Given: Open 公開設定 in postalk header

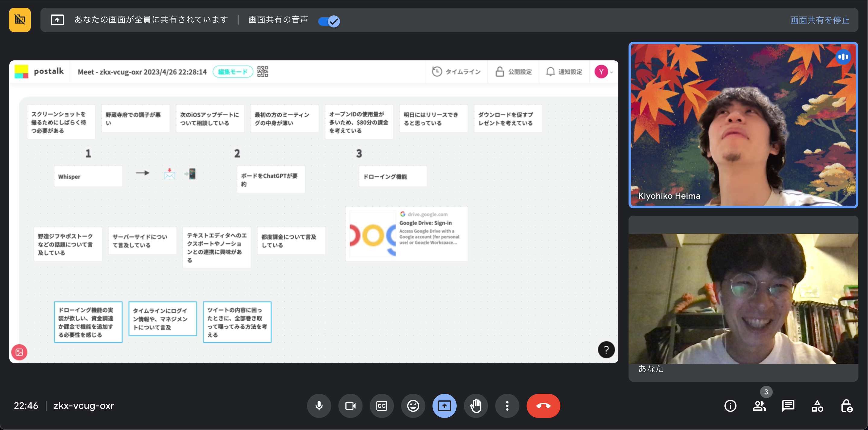Looking at the screenshot, I should click(x=514, y=72).
